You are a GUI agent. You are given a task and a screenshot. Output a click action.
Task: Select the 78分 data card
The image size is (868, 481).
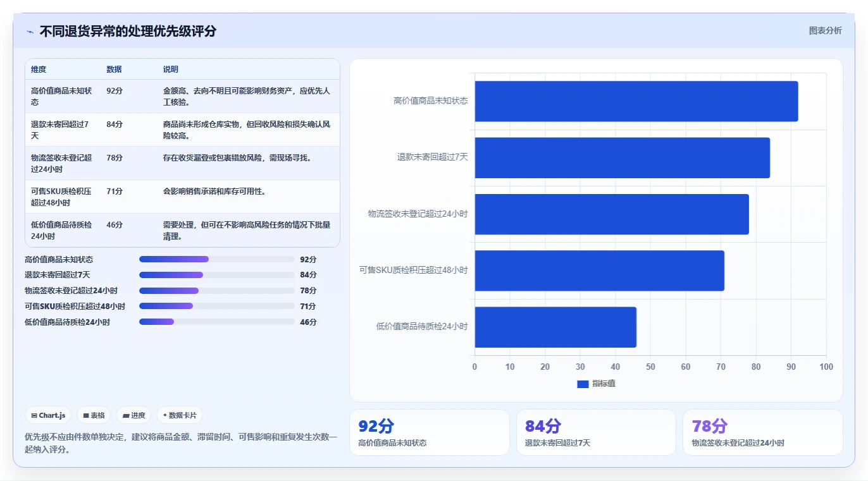click(763, 432)
